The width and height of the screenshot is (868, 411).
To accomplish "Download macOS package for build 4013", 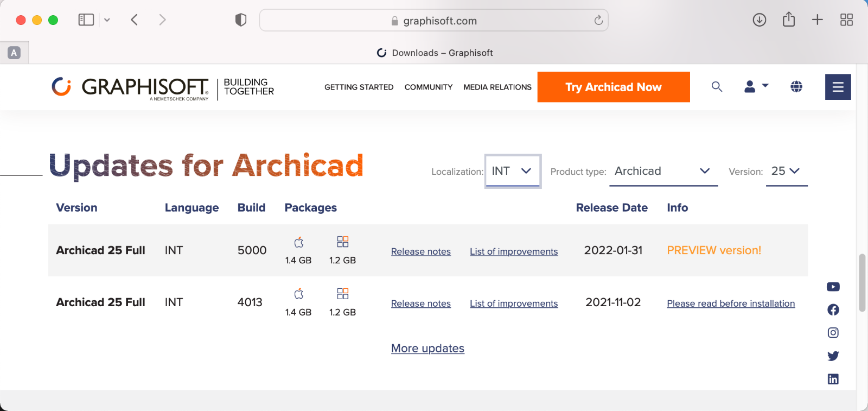I will coord(298,294).
